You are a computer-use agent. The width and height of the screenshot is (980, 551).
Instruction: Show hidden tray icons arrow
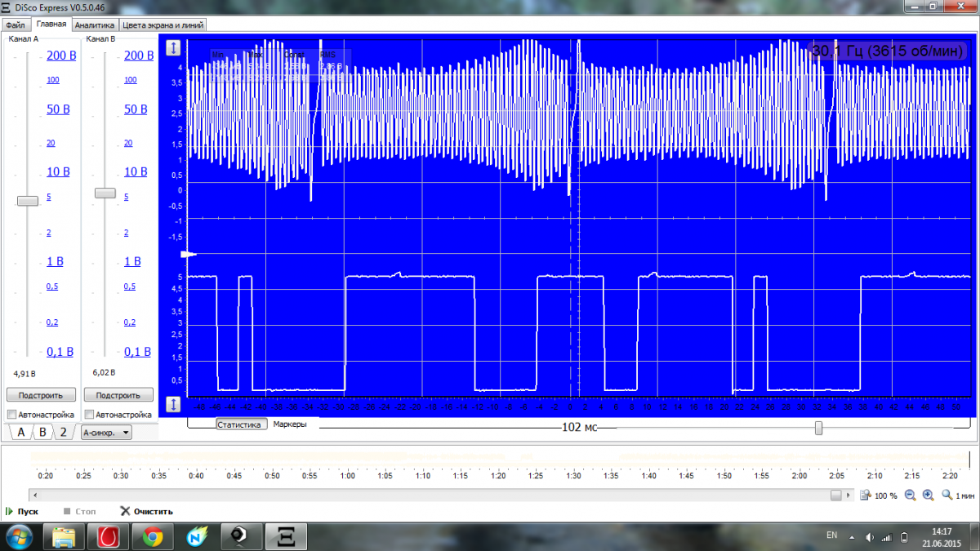pyautogui.click(x=851, y=537)
